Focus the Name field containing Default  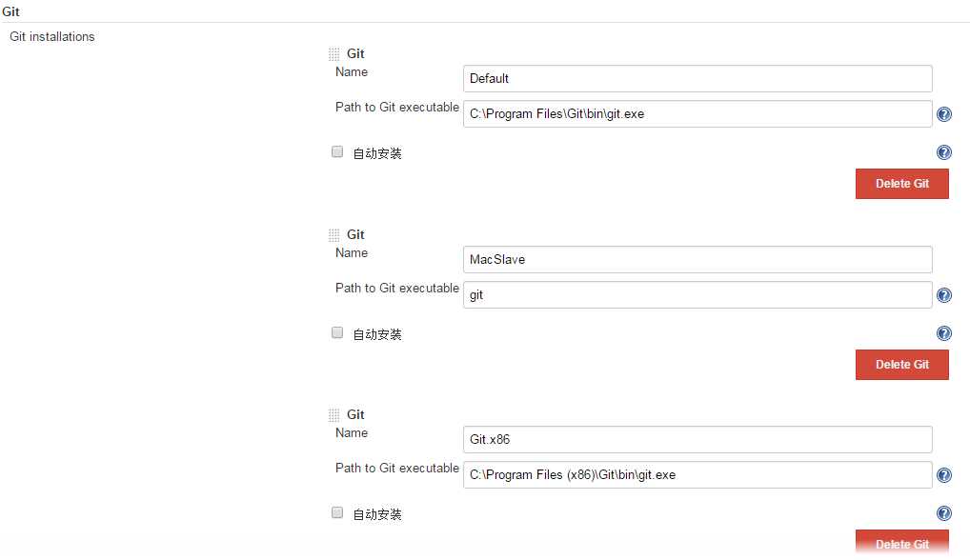click(697, 78)
